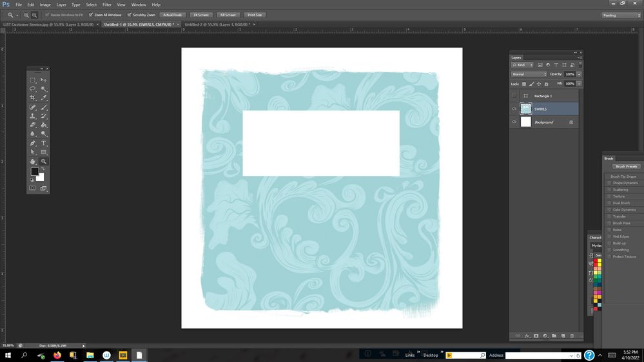Lock all on the layer

coord(546,84)
